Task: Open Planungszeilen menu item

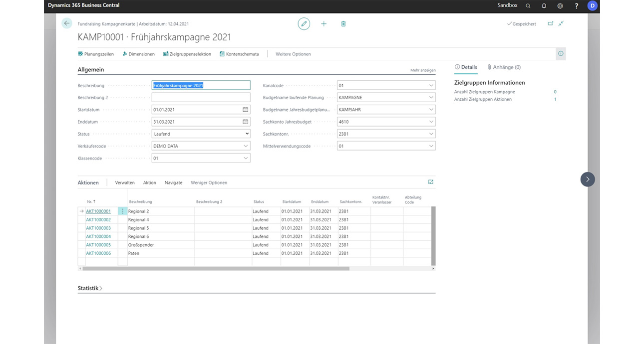Action: 96,54
